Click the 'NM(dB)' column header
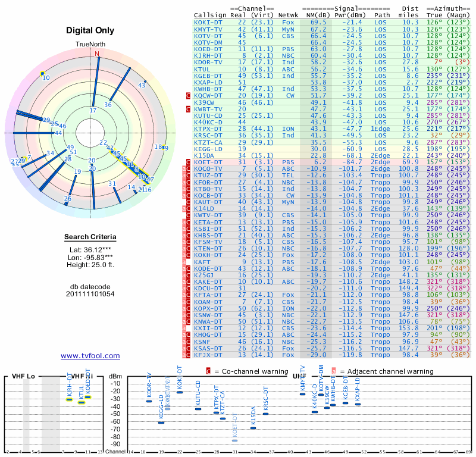Image resolution: width=476 pixels, height=457 pixels. point(318,15)
